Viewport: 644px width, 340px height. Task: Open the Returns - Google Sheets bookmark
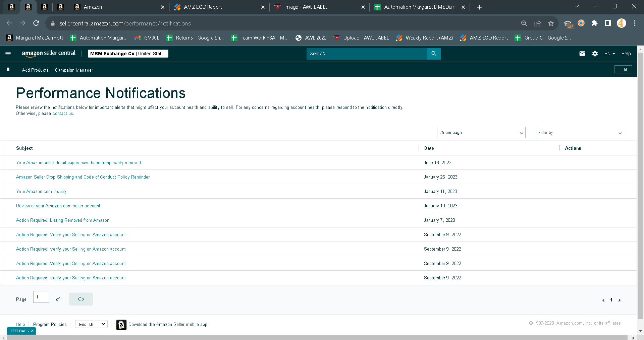195,38
